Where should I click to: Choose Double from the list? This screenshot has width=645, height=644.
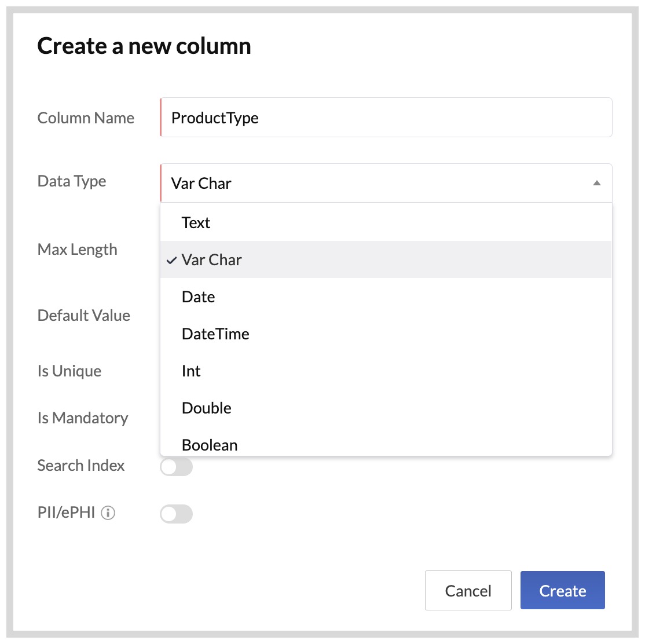pyautogui.click(x=206, y=408)
